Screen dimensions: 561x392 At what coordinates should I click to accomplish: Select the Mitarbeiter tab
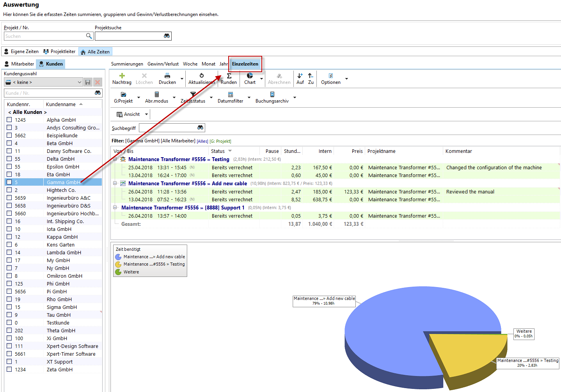[x=19, y=64]
